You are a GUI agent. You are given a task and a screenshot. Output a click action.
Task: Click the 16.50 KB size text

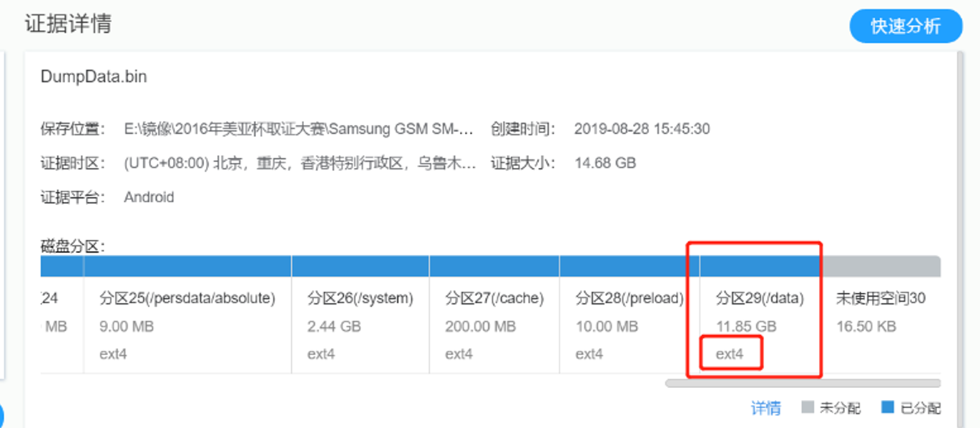click(x=866, y=327)
